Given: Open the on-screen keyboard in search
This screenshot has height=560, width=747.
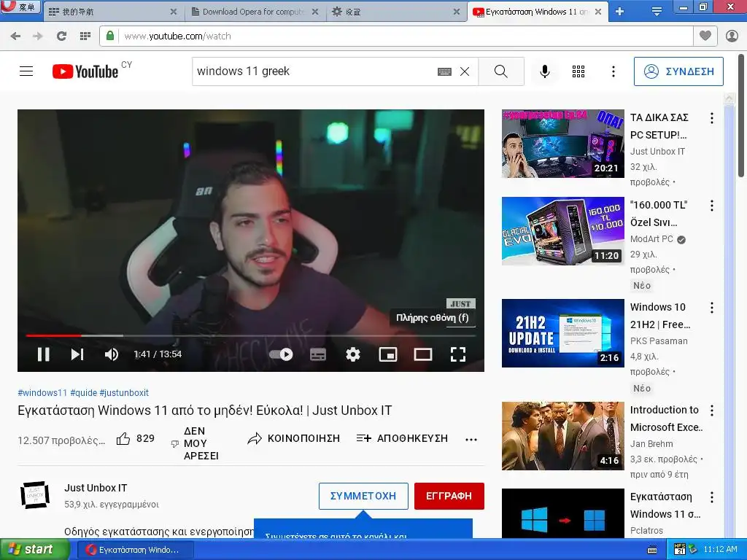Looking at the screenshot, I should point(444,71).
